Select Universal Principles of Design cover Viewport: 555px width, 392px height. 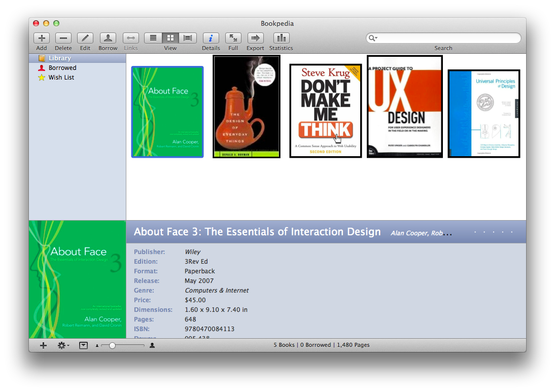(484, 114)
